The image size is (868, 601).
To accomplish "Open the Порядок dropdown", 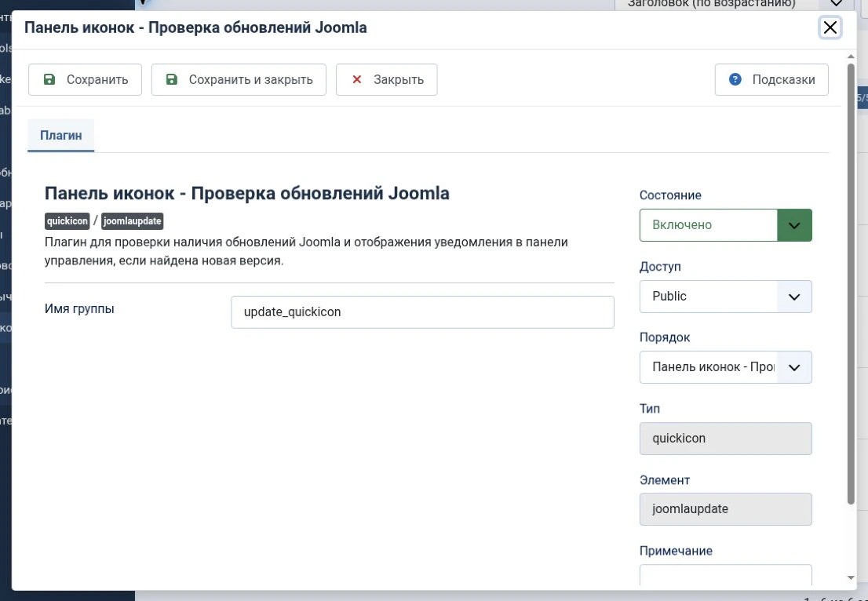I will pos(726,367).
